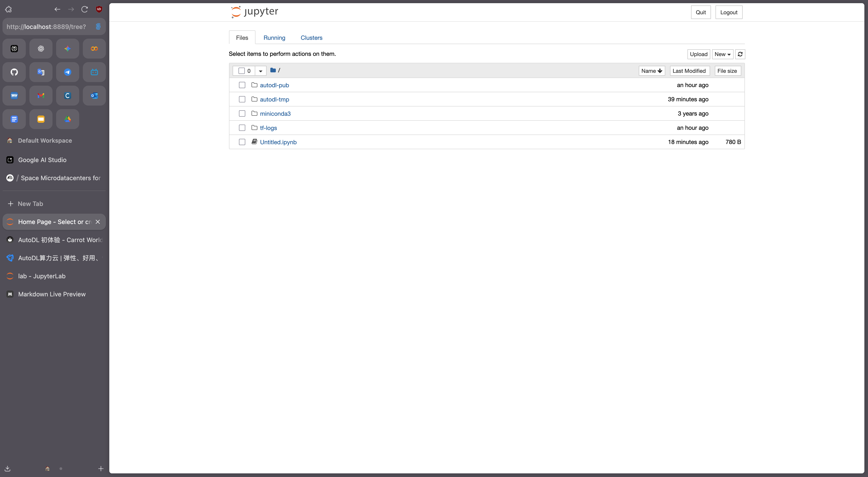This screenshot has height=477, width=868.
Task: Reload the page with browser reload icon
Action: (85, 9)
